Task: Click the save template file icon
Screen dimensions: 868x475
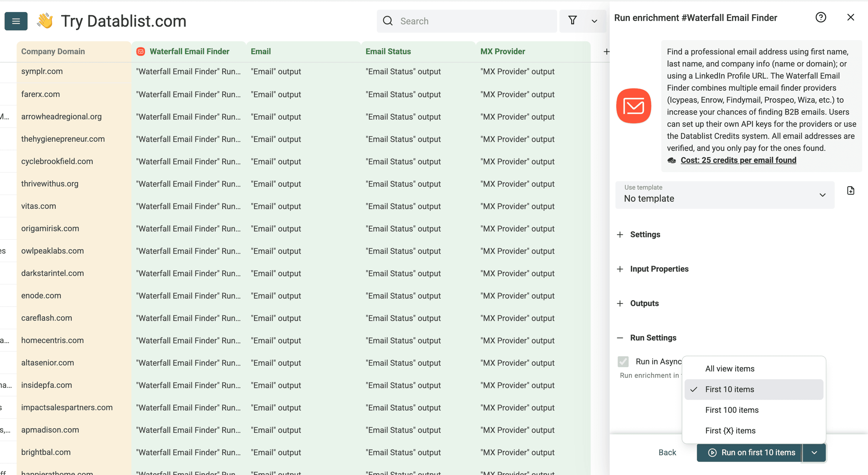Action: [851, 191]
